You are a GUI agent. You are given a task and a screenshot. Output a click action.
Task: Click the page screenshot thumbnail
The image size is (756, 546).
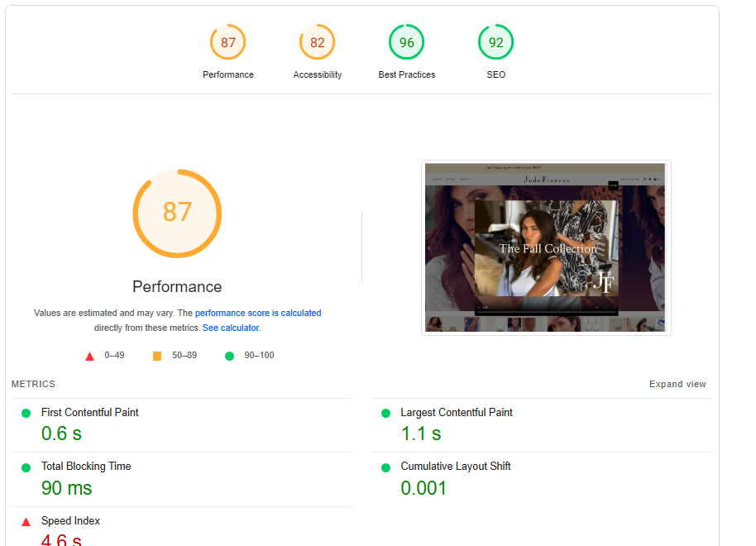pyautogui.click(x=546, y=247)
